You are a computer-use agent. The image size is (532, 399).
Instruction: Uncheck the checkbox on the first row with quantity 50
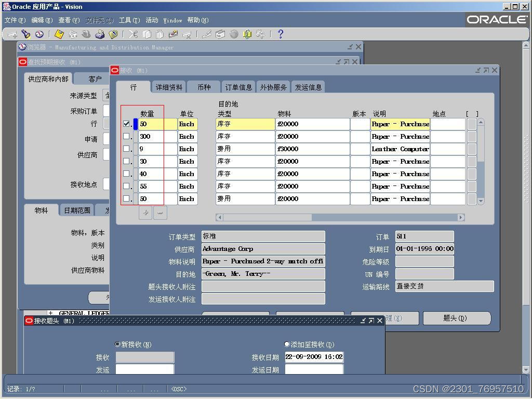[127, 124]
